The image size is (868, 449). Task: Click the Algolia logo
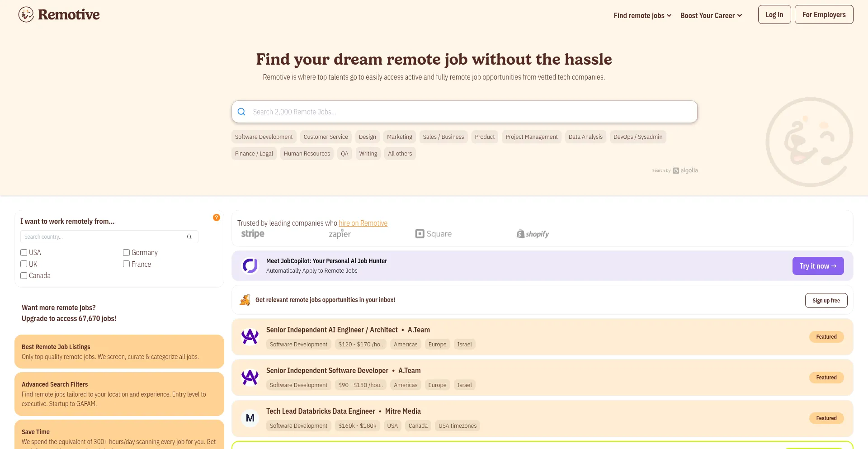[x=685, y=170]
